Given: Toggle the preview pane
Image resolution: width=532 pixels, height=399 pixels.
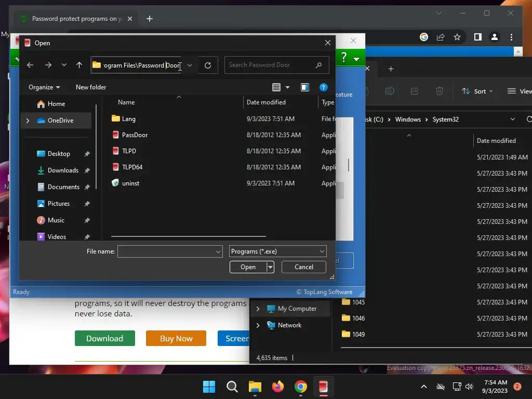Looking at the screenshot, I should pyautogui.click(x=304, y=87).
